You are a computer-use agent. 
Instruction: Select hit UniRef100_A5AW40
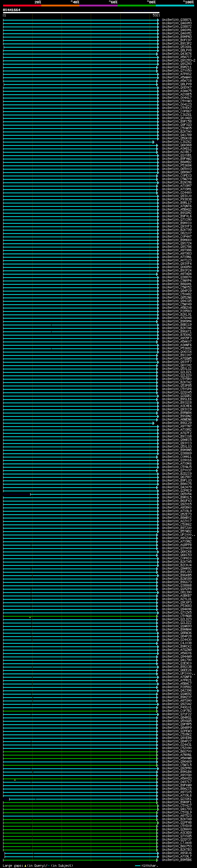pyautogui.click(x=176, y=78)
